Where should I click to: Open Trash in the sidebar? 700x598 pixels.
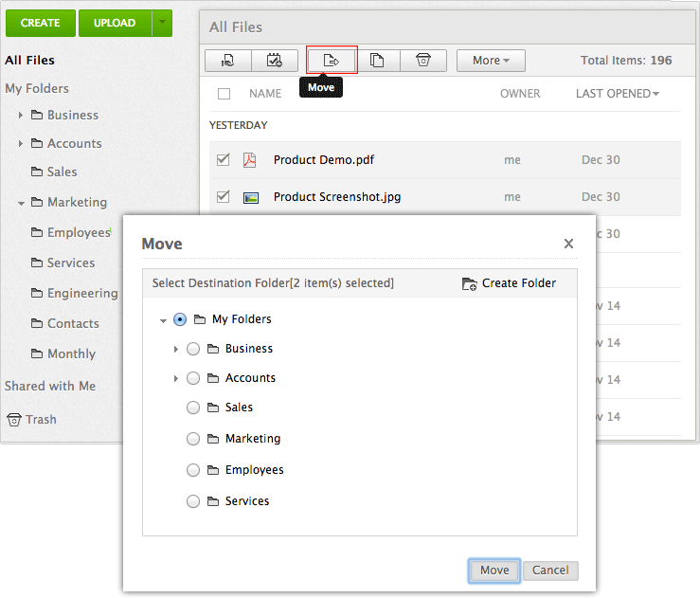point(41,420)
